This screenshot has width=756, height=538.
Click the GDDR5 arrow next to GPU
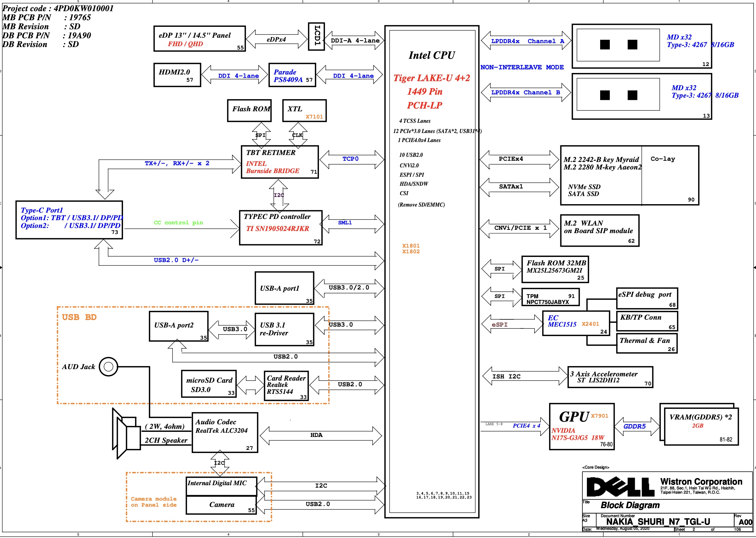[x=637, y=426]
